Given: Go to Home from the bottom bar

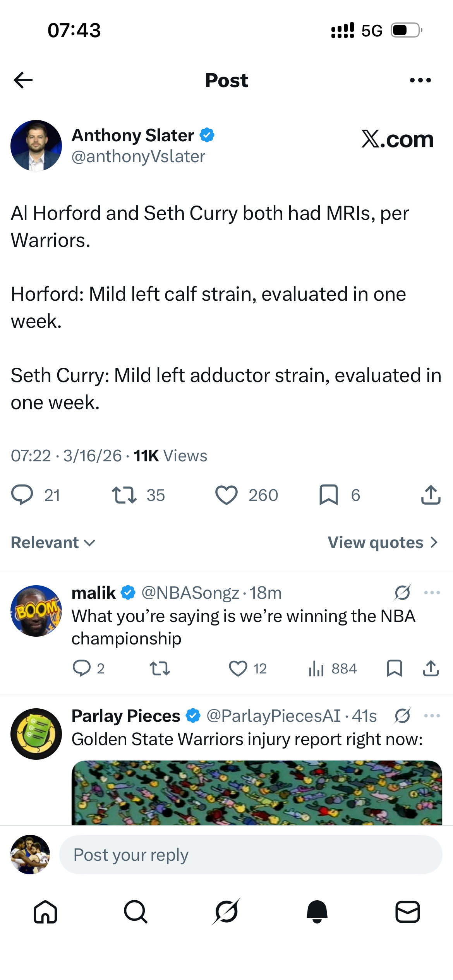Looking at the screenshot, I should (45, 912).
